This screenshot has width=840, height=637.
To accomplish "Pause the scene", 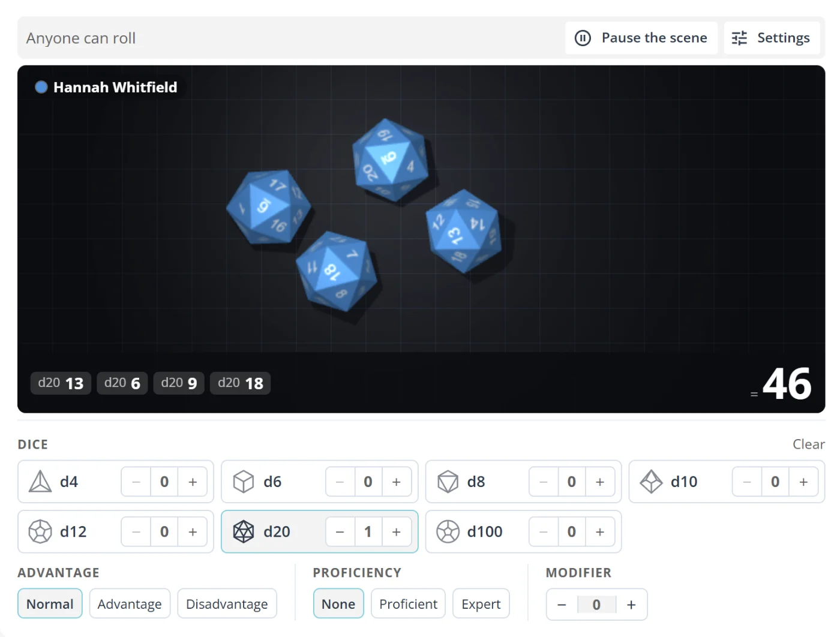I will point(641,38).
